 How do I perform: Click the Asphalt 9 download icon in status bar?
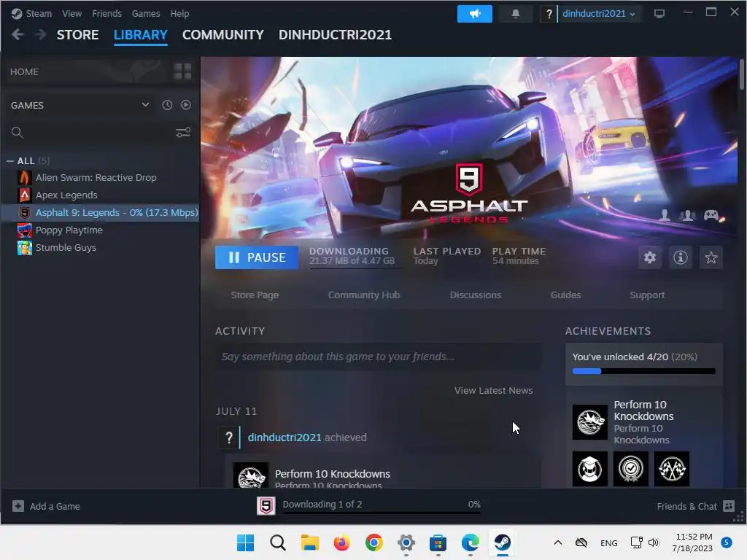pos(266,506)
